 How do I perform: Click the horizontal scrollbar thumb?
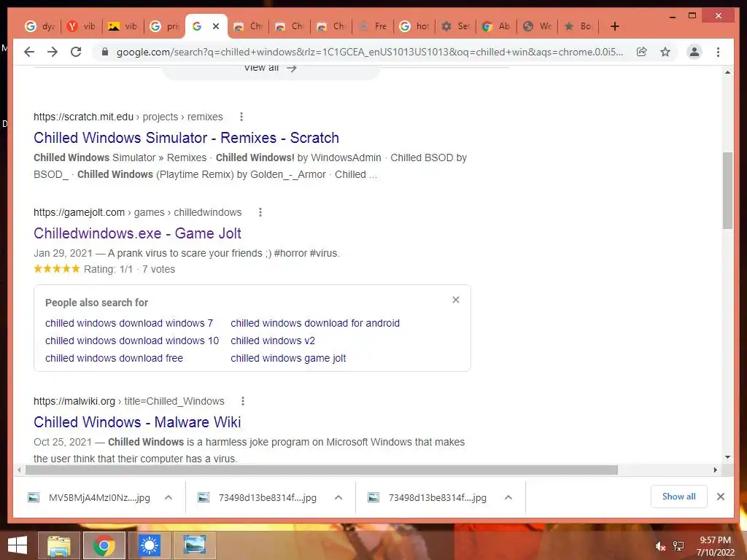point(322,470)
